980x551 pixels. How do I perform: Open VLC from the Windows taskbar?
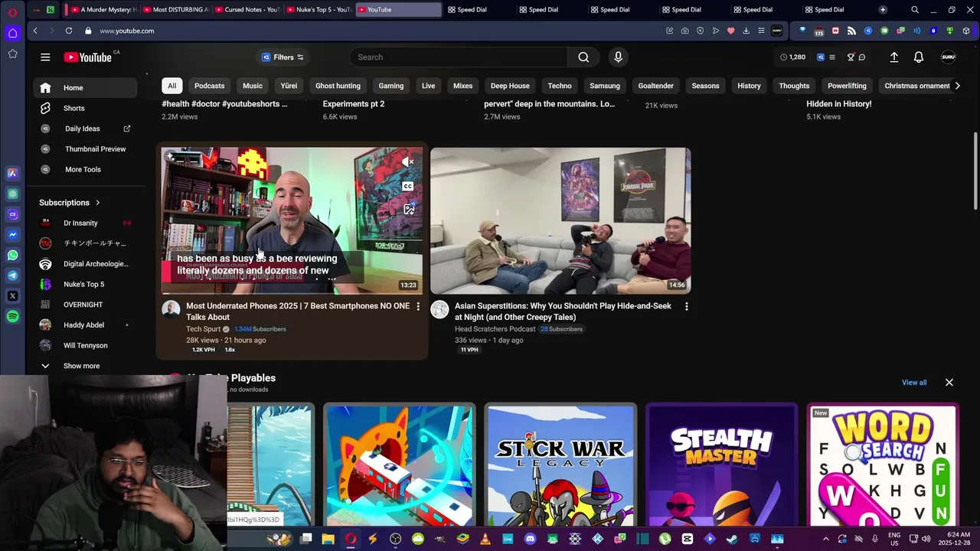point(485,539)
